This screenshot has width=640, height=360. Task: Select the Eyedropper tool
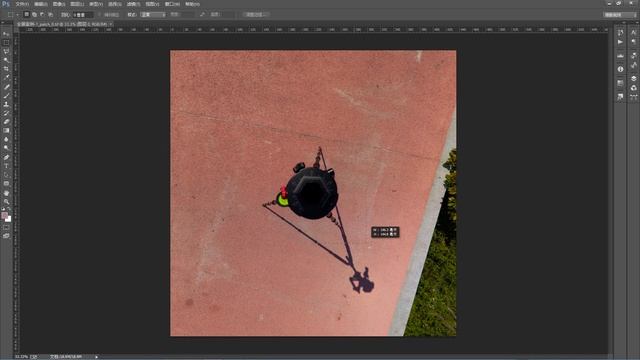pyautogui.click(x=6, y=77)
